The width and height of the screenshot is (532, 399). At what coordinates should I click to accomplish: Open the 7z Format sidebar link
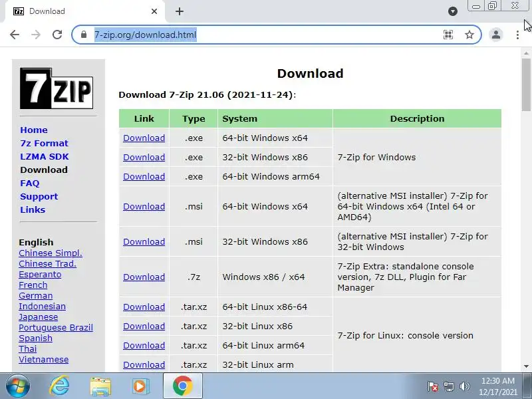44,143
